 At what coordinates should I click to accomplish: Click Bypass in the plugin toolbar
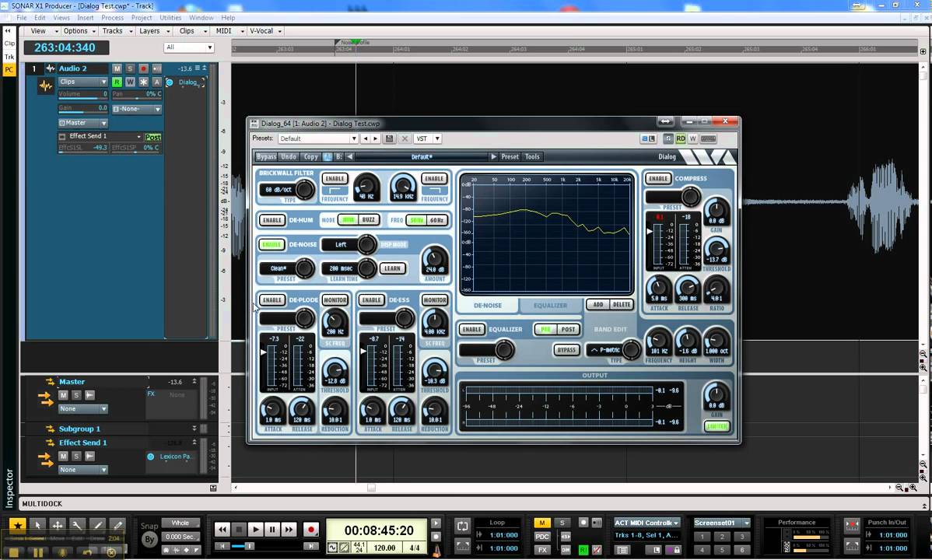[x=266, y=157]
